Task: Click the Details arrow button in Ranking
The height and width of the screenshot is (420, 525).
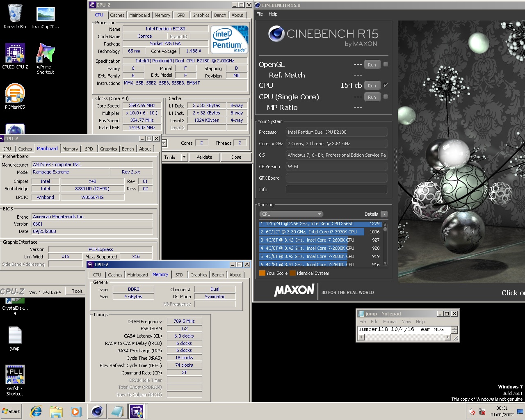Action: click(384, 214)
